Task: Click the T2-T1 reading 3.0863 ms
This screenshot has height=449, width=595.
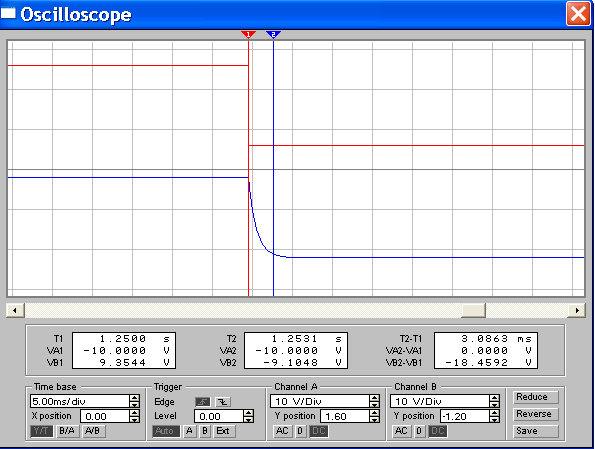Action: point(496,339)
